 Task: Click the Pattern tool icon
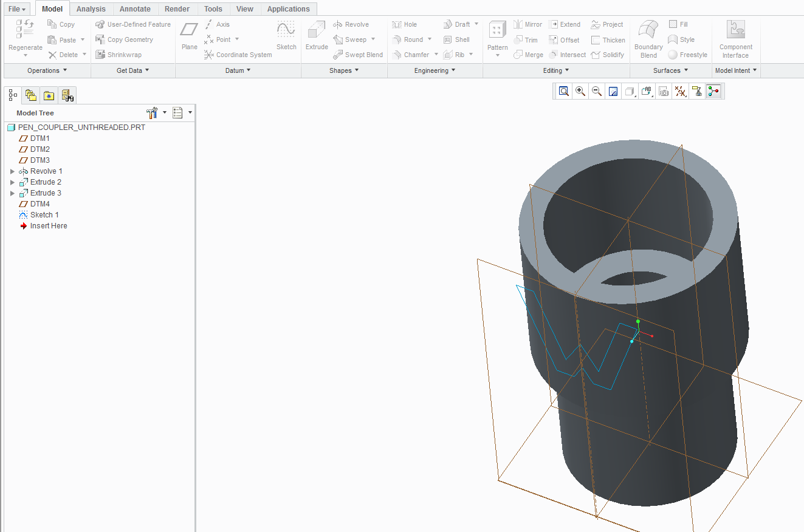pyautogui.click(x=498, y=30)
